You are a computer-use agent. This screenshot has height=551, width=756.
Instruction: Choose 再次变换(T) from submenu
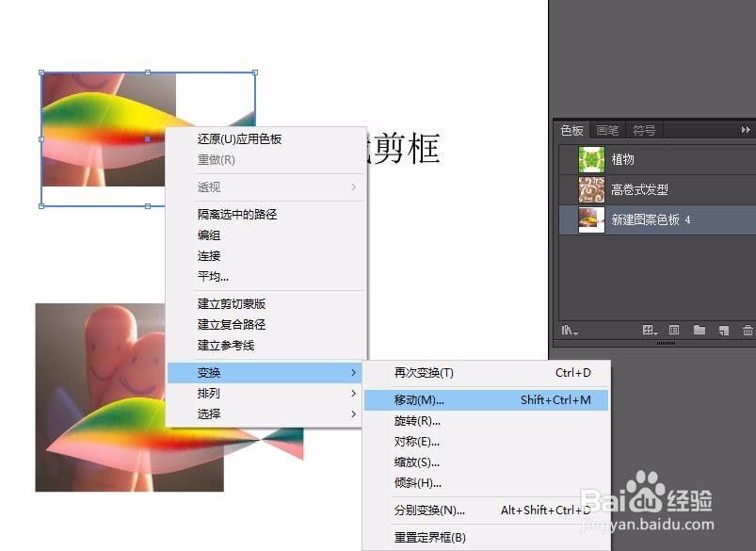point(486,373)
